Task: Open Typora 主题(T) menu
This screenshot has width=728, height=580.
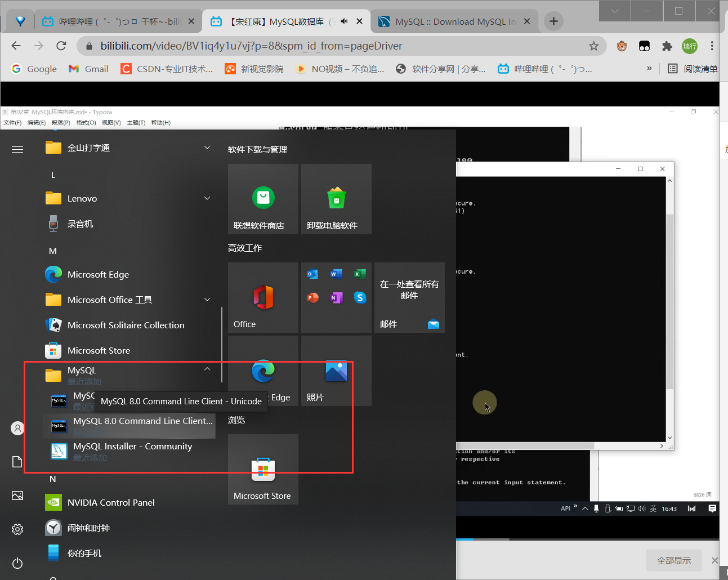Action: (136, 123)
